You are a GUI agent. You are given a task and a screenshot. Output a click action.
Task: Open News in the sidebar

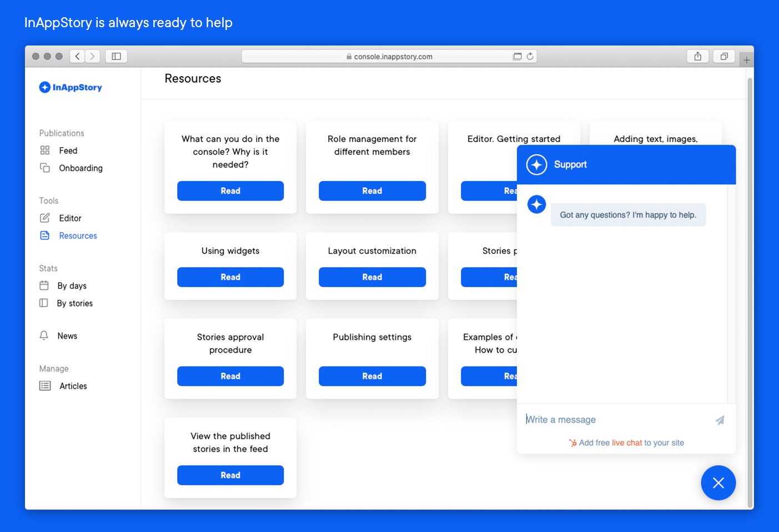[x=67, y=336]
